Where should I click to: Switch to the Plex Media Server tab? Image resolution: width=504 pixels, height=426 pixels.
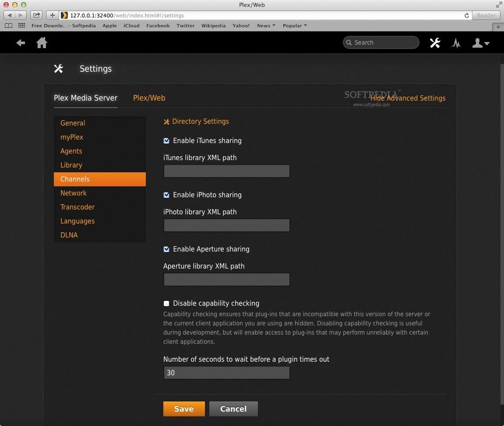pos(85,98)
